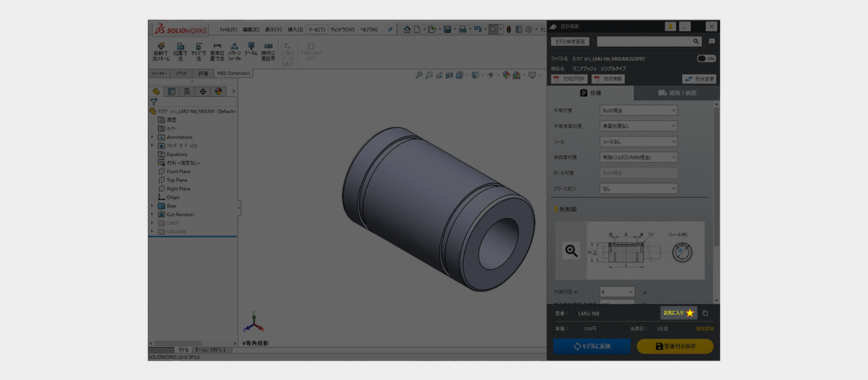
Task: Click the model search input field
Action: (643, 41)
